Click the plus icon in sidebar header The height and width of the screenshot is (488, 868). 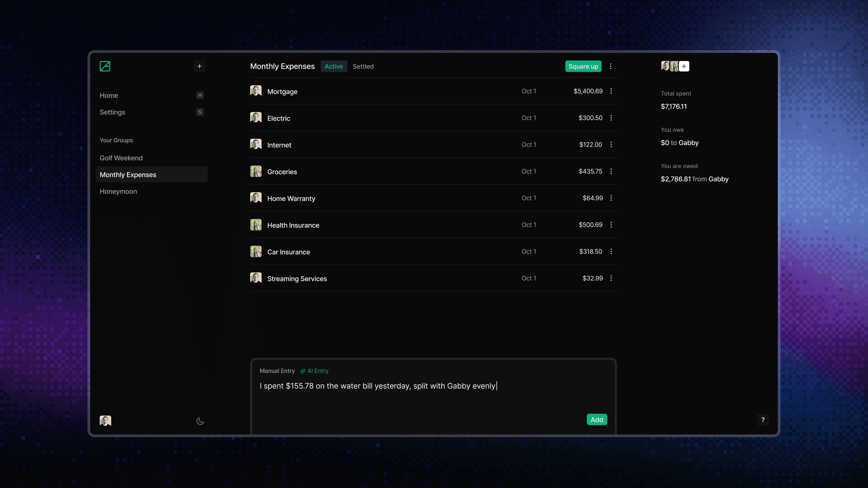click(199, 66)
